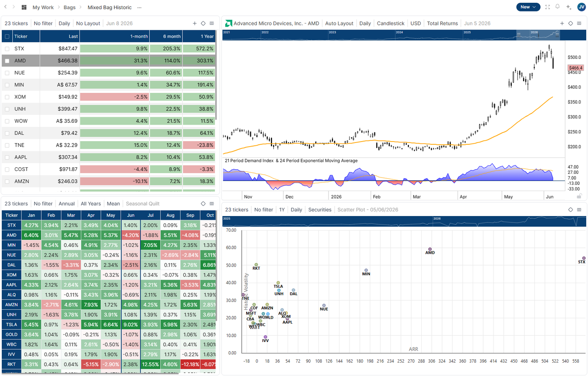588x376 pixels.
Task: Click the Ticker header in Seasonal Quilt
Action: (x=11, y=215)
